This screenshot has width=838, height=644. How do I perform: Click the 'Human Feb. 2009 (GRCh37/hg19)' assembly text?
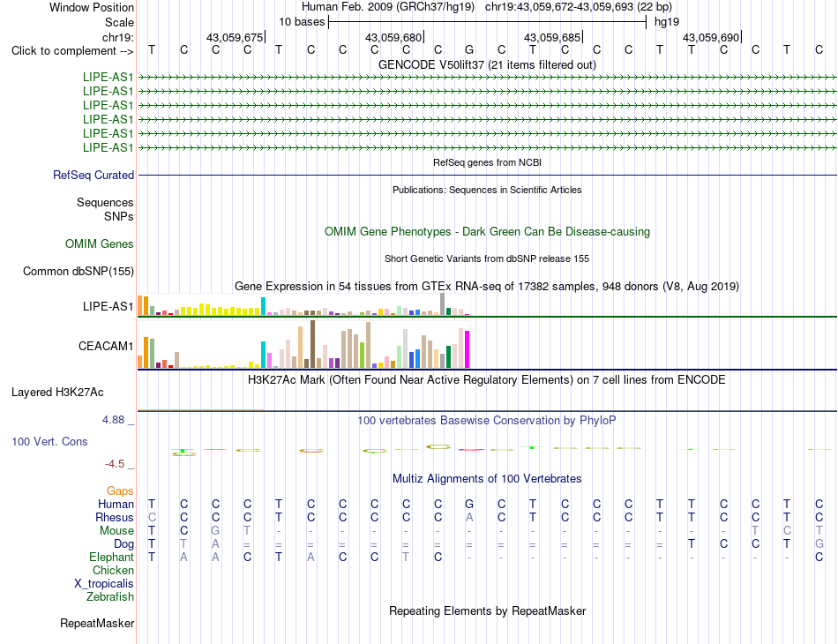388,7
